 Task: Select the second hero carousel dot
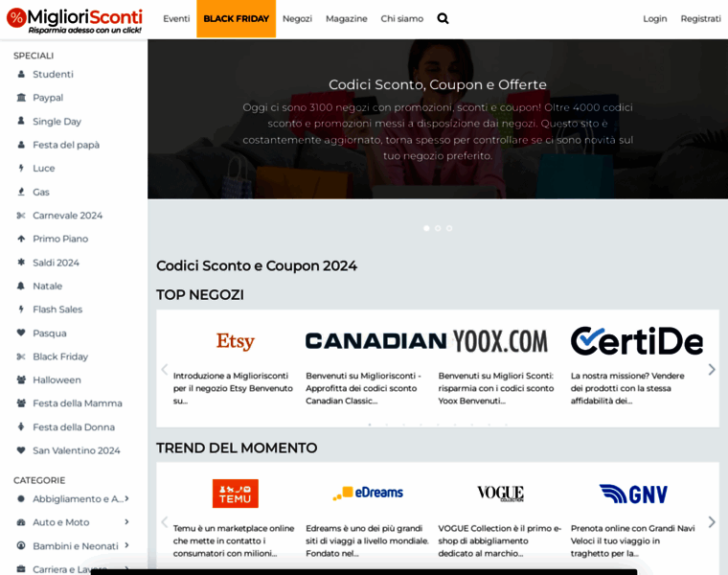[438, 228]
